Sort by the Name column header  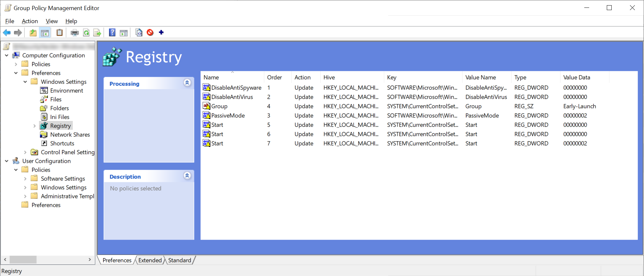click(x=232, y=77)
